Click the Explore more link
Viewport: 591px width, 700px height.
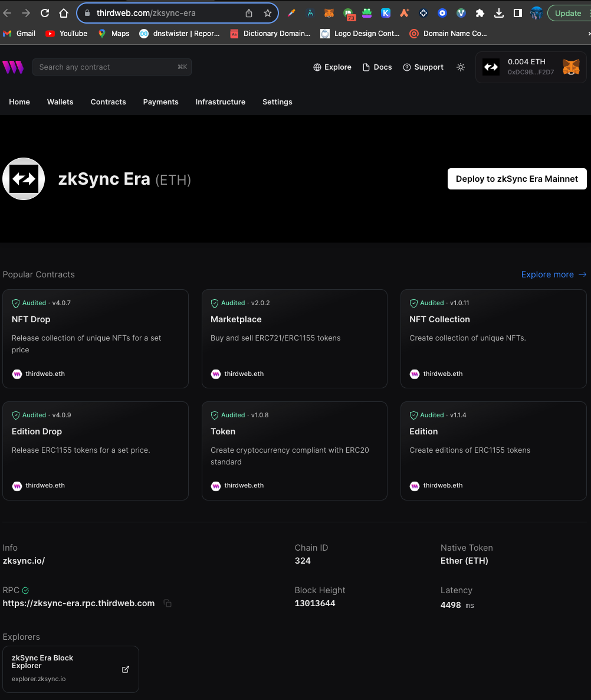(553, 274)
